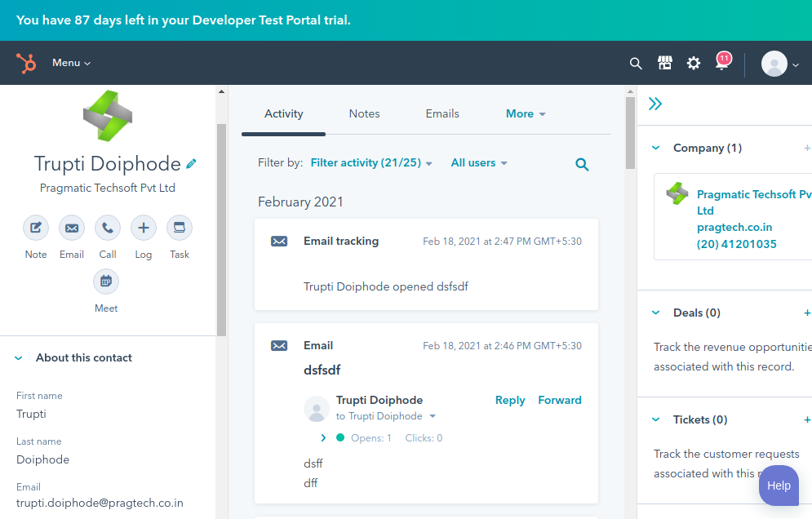The image size is (812, 519).
Task: Collapse the Deals (0) section
Action: click(x=655, y=313)
